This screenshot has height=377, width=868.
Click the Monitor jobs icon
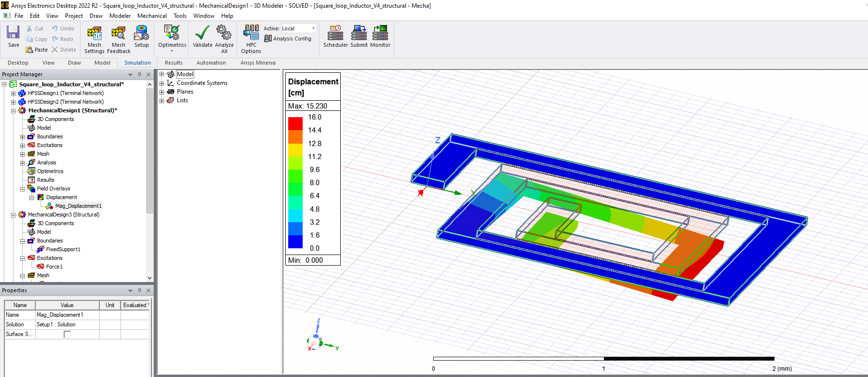click(x=380, y=33)
